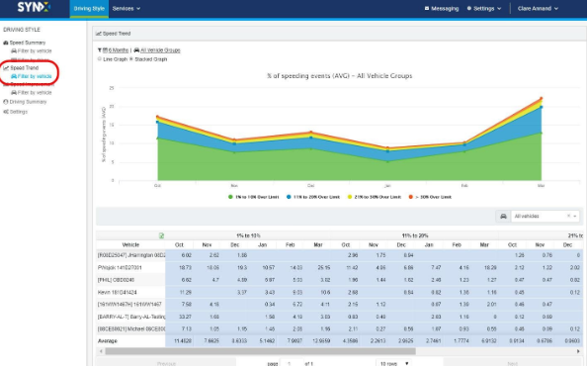This screenshot has width=588, height=370.
Task: Select Speed Trend in the sidebar
Action: click(21, 67)
